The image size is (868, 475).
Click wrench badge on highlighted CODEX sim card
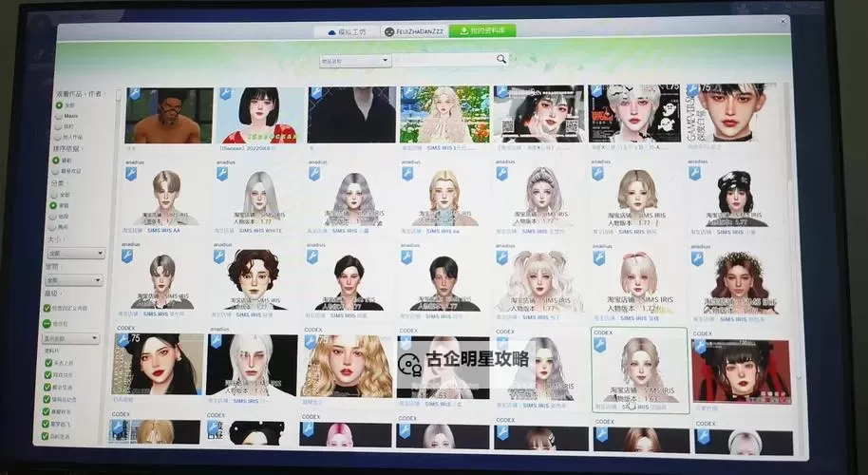tap(599, 345)
